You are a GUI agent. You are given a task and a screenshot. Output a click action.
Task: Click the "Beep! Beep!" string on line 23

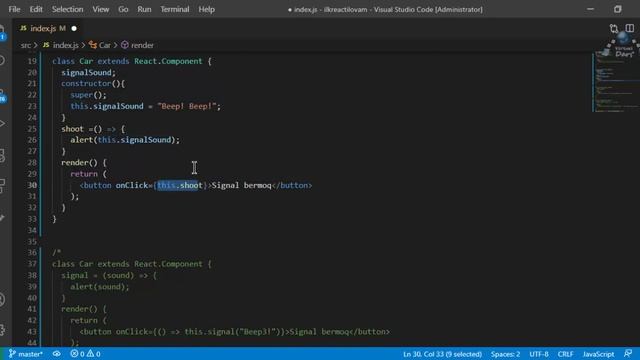point(187,106)
